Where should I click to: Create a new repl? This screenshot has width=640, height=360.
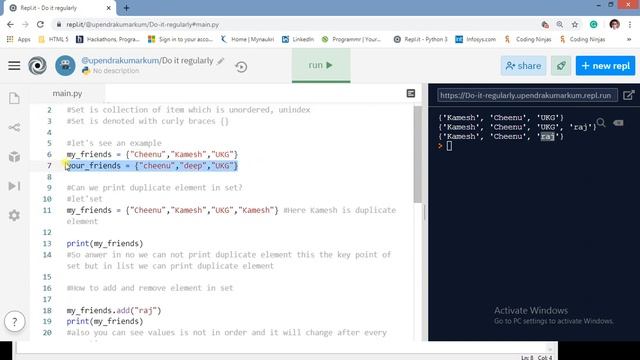coord(605,66)
